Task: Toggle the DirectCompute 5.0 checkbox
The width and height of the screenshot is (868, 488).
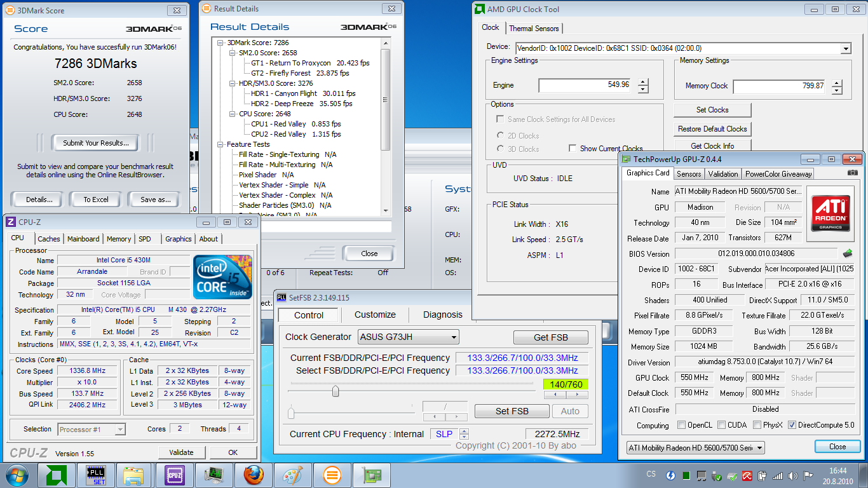Action: (x=792, y=425)
